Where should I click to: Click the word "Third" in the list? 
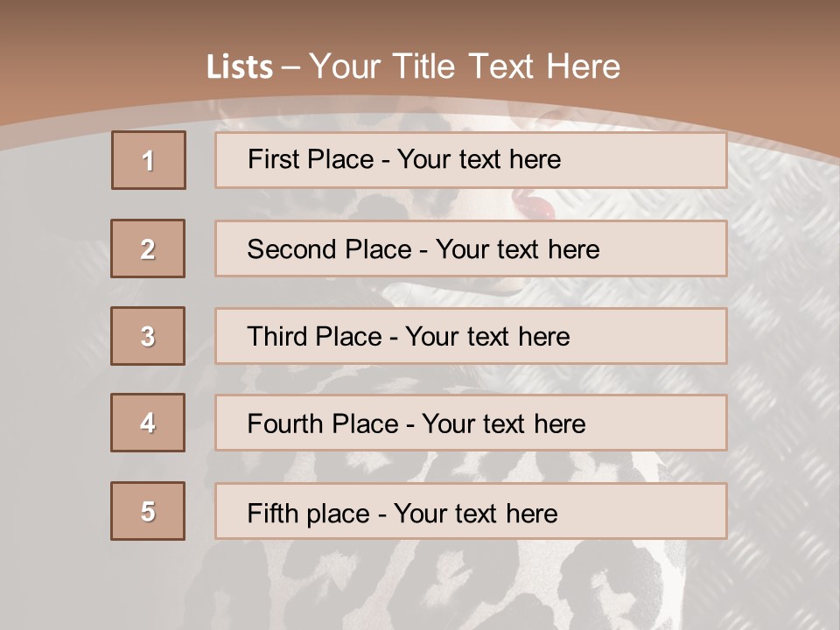coord(278,337)
